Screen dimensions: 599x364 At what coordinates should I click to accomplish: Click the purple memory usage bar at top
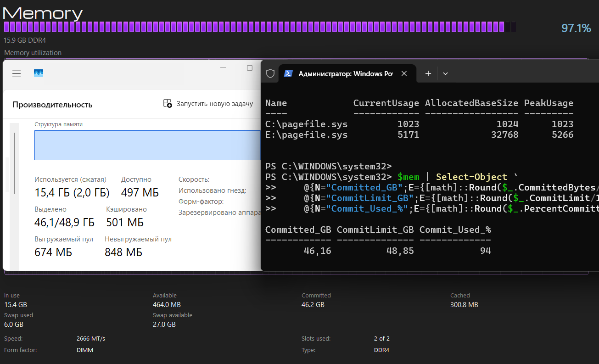point(259,27)
